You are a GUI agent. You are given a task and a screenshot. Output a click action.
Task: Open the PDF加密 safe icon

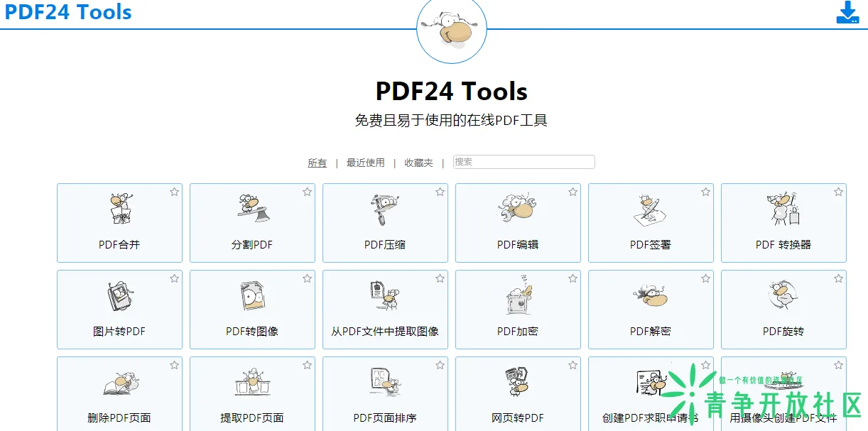click(518, 295)
